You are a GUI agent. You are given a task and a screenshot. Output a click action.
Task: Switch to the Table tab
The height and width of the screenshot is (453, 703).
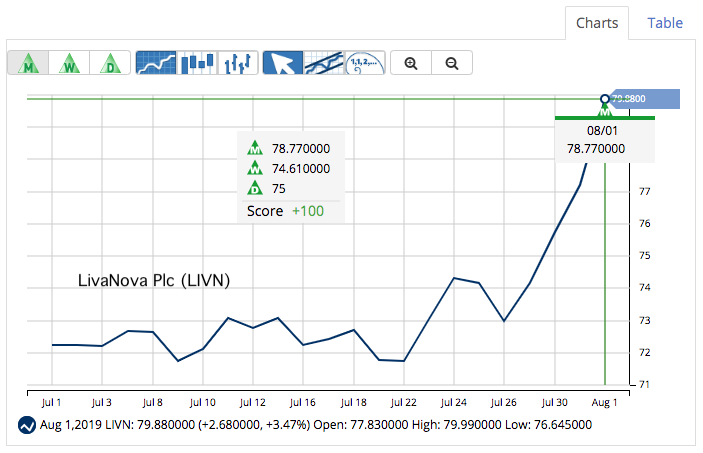665,23
